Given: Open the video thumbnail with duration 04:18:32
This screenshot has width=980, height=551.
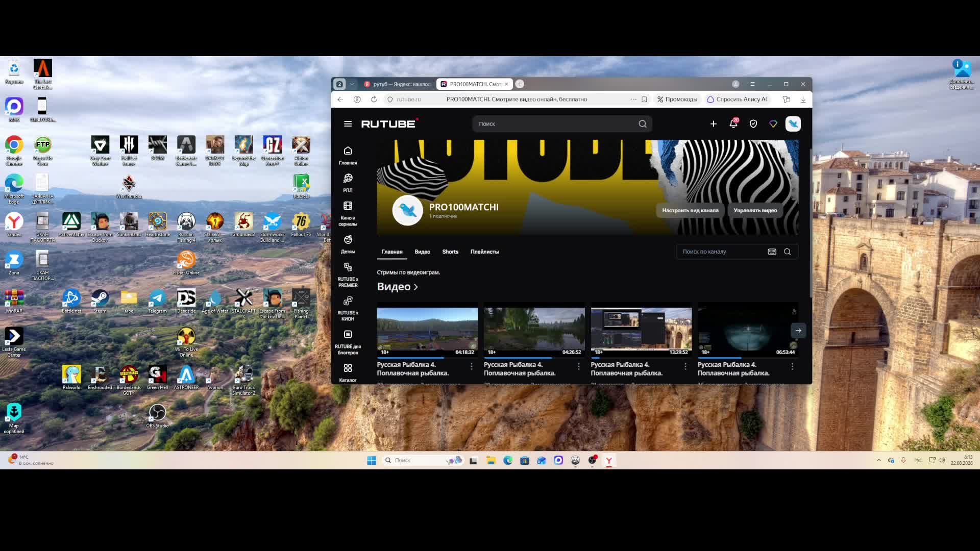Looking at the screenshot, I should [x=427, y=331].
